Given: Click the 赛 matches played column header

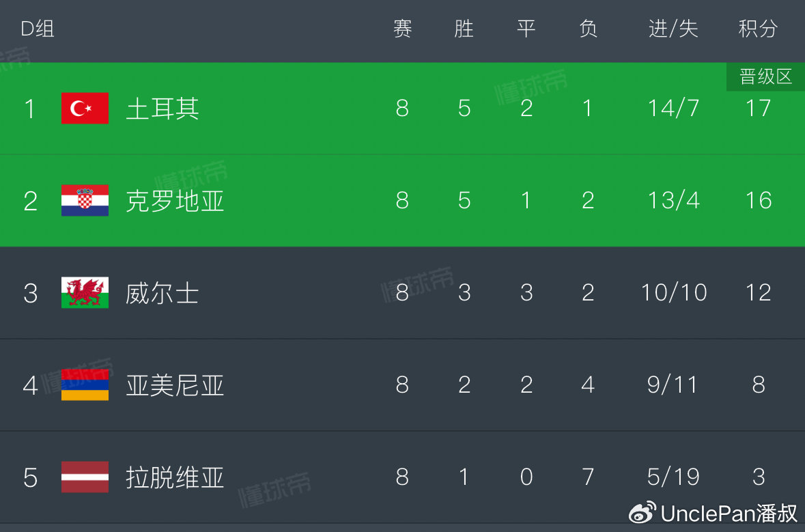Looking at the screenshot, I should point(402,29).
